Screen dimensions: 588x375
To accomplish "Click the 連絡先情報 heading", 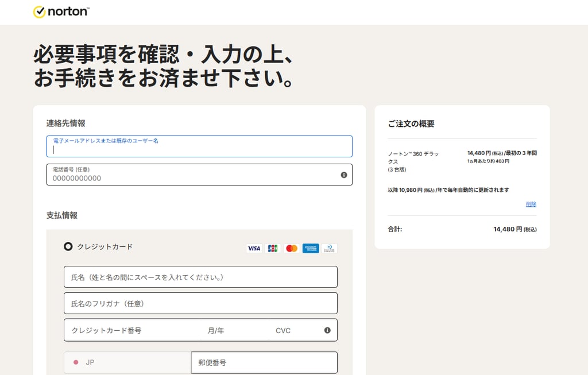I will pyautogui.click(x=65, y=123).
